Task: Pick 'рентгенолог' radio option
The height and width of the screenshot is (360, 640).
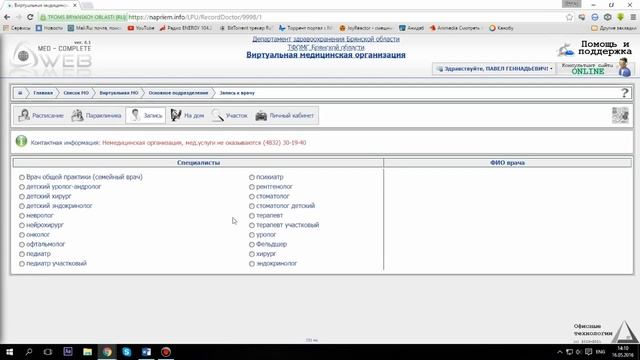Action: [252, 187]
